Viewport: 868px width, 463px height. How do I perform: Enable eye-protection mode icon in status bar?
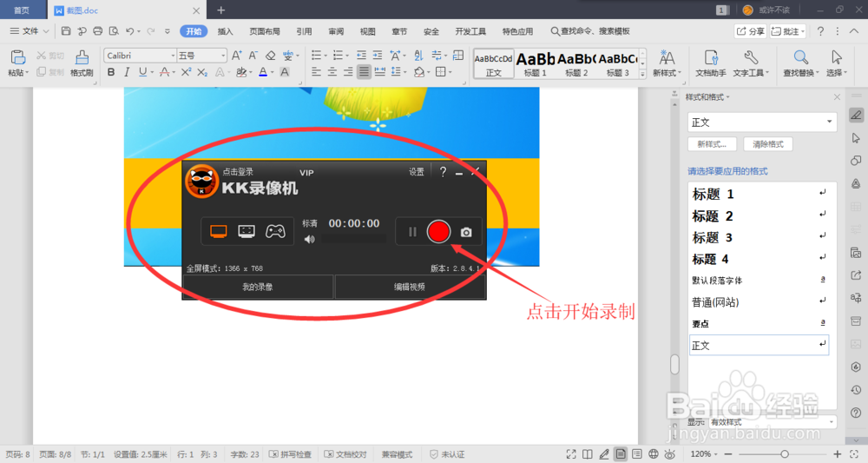click(x=670, y=454)
